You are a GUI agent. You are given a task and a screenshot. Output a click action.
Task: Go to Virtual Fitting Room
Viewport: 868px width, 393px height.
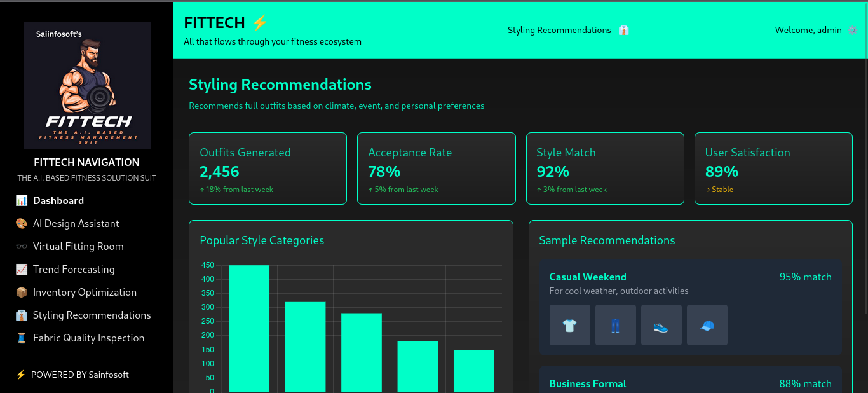pos(78,247)
